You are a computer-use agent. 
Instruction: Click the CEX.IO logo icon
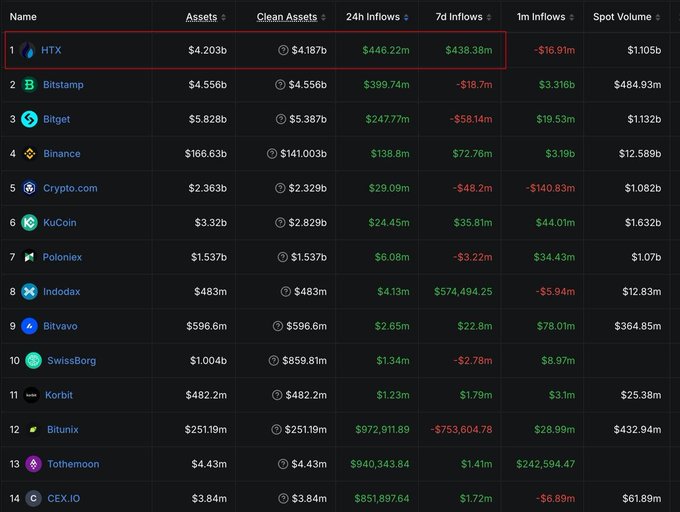point(33,499)
